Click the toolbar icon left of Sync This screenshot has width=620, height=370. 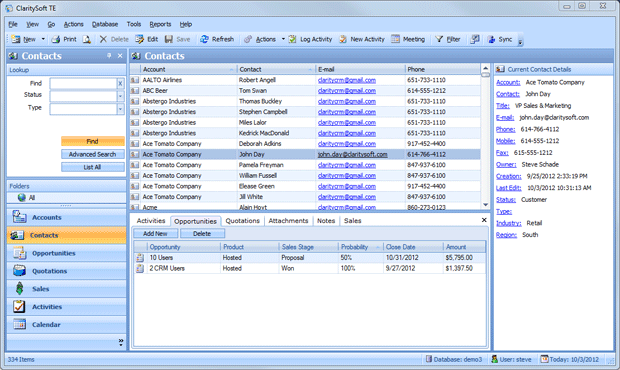(475, 39)
